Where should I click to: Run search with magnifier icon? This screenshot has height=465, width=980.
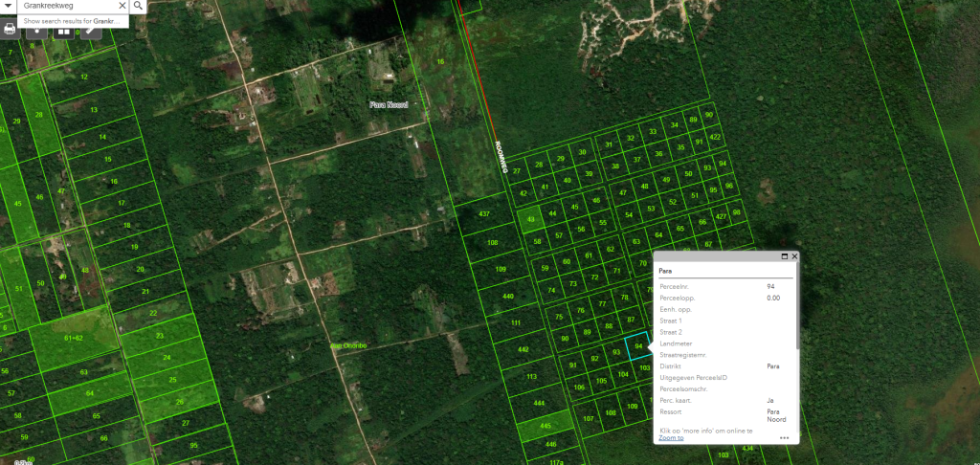[x=138, y=7]
